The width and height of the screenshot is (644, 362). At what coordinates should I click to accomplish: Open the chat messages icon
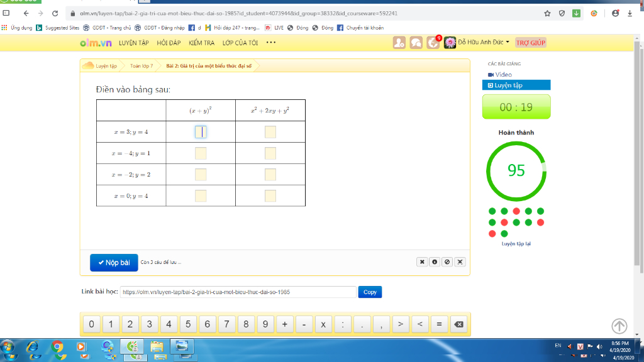click(416, 43)
